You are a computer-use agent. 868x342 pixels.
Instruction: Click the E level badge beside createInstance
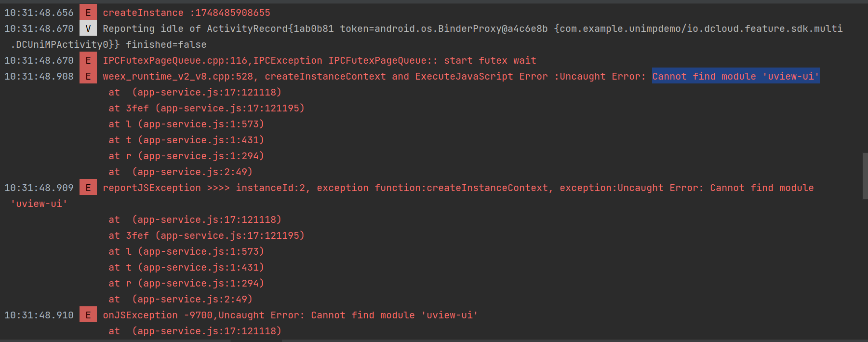[88, 13]
